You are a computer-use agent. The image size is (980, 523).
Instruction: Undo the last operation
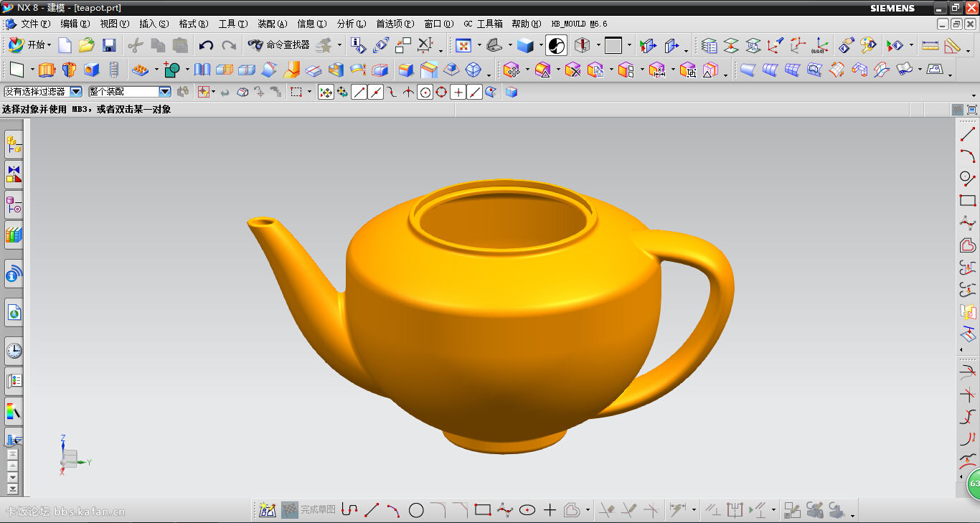point(206,45)
